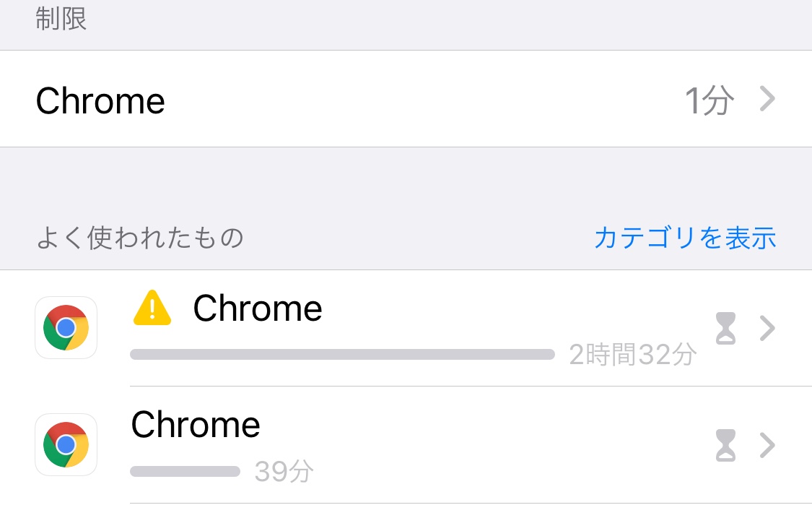Tap the Chrome icon in the 2時間32分 row
This screenshot has height=505, width=812.
tap(66, 327)
